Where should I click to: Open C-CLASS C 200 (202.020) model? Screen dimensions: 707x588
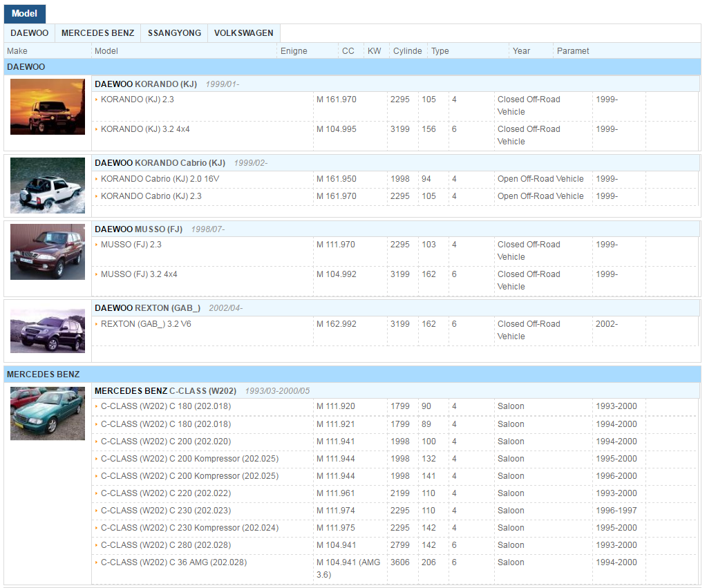[x=166, y=442]
